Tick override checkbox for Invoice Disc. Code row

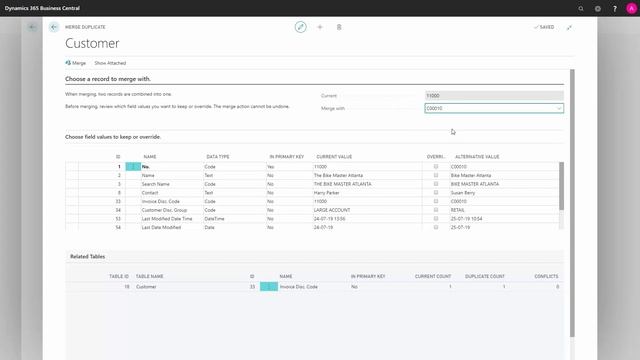pyautogui.click(x=436, y=201)
